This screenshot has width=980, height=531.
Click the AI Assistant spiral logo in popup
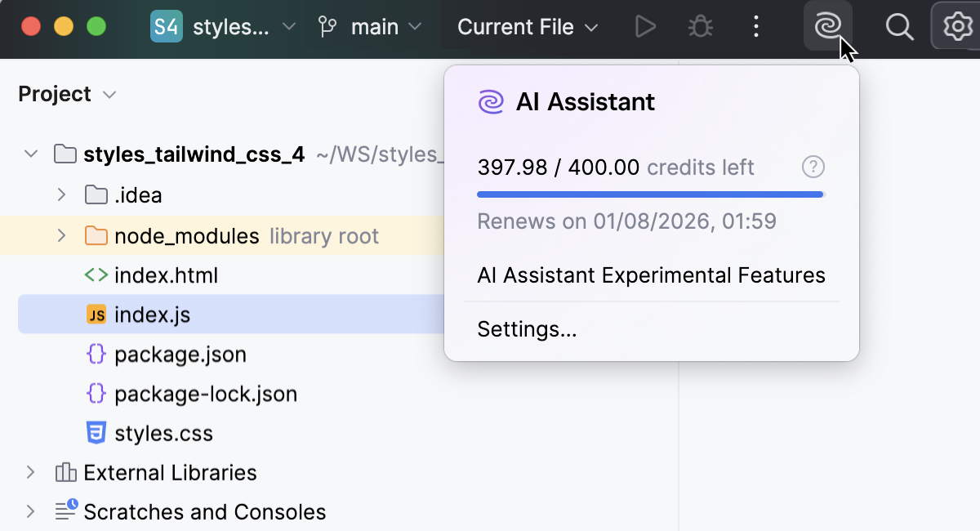coord(491,102)
